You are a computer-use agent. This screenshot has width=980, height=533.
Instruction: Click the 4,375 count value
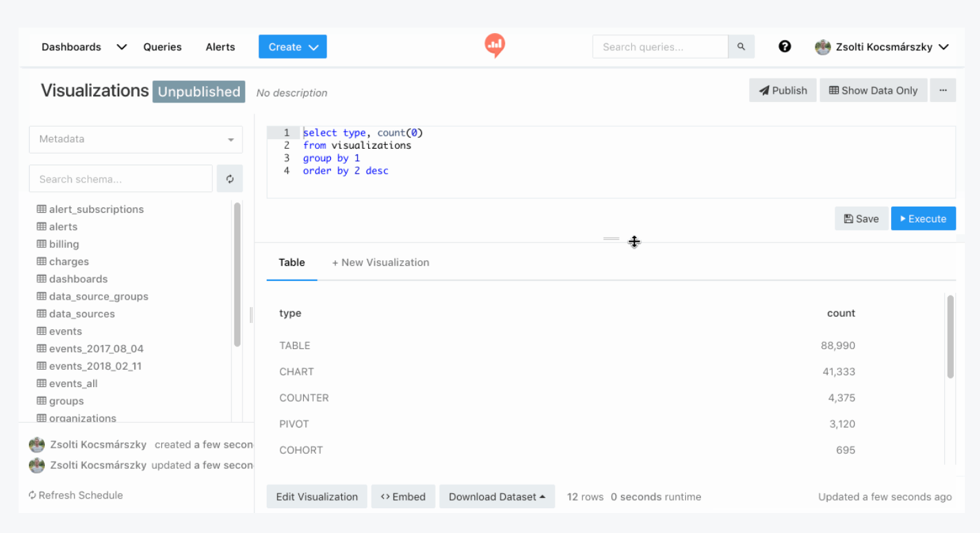tap(841, 398)
